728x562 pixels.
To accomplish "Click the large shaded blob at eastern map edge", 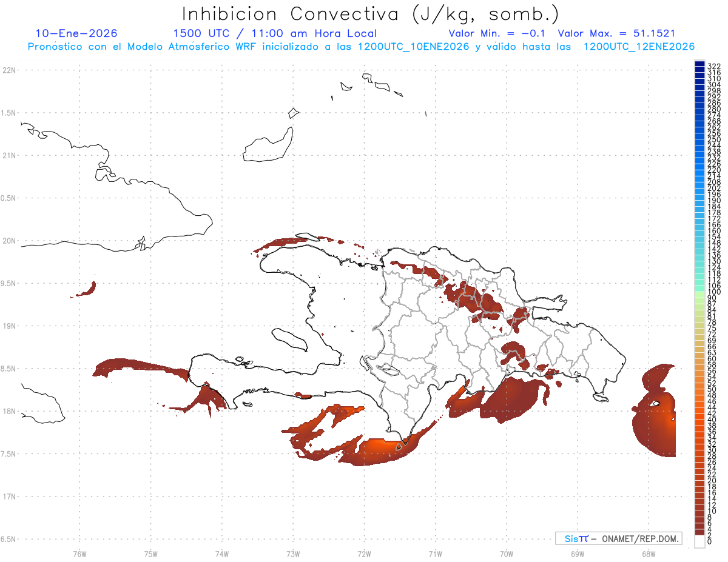I will coord(655,412).
